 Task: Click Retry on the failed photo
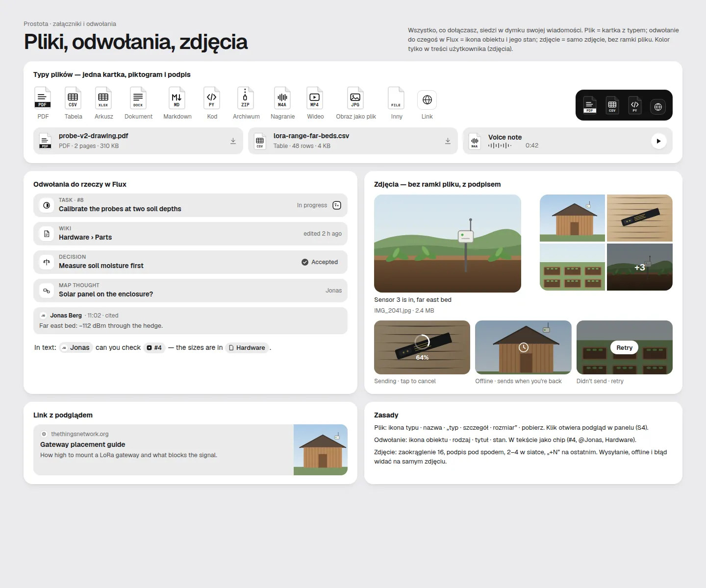[x=625, y=347]
